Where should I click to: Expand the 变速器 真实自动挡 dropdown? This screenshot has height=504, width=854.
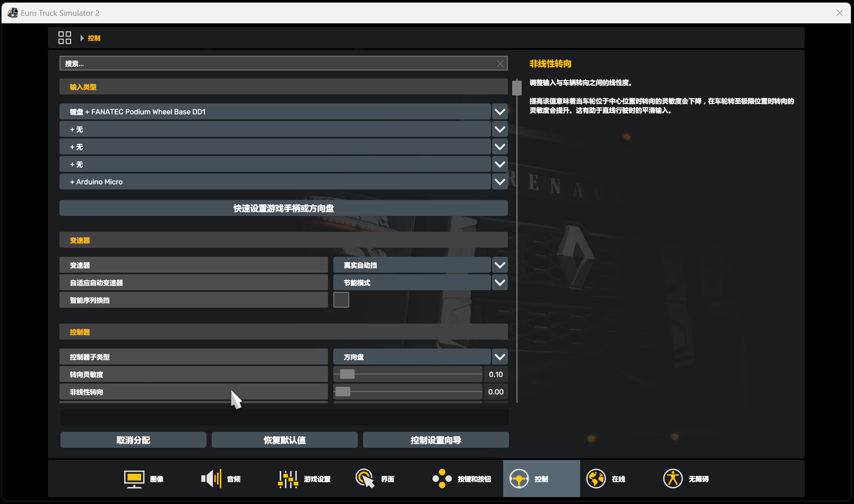coord(499,265)
